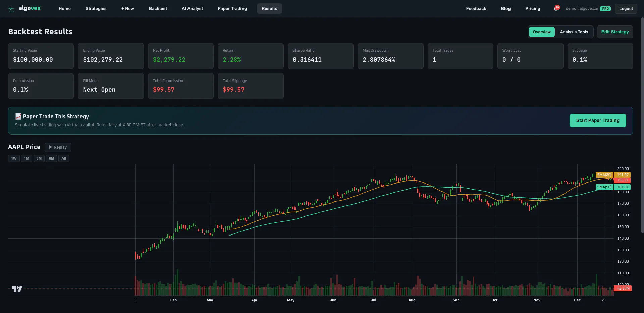Switch to the Analysis Tools tab
Viewport: 644px width, 313px height.
click(x=574, y=32)
